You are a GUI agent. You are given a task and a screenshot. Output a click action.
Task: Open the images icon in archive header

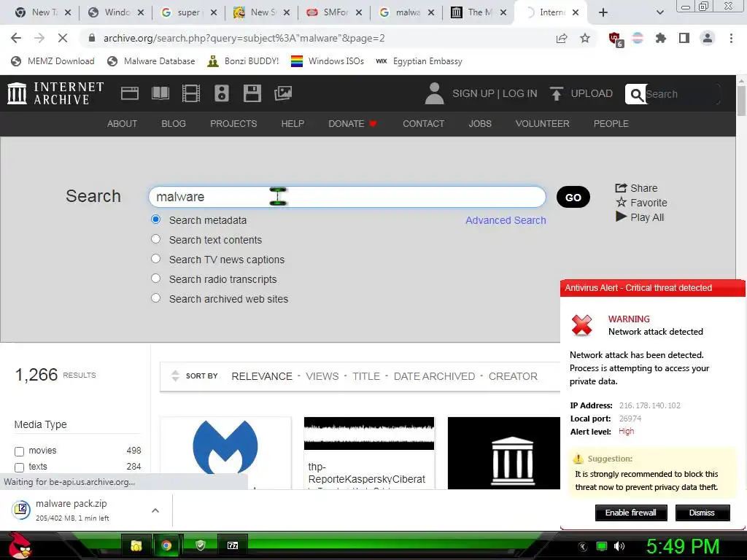283,93
